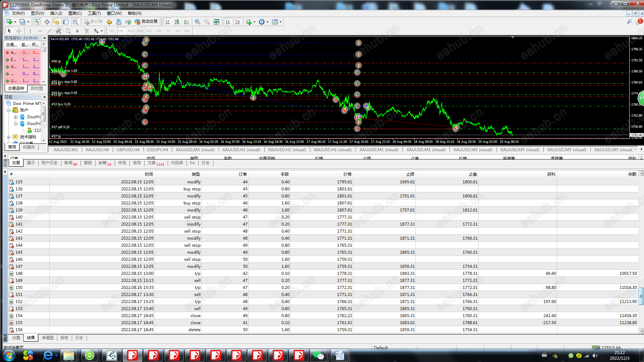Viewport: 644px width, 362px height.
Task: Collapse the 账户 tree node
Action: point(9,110)
